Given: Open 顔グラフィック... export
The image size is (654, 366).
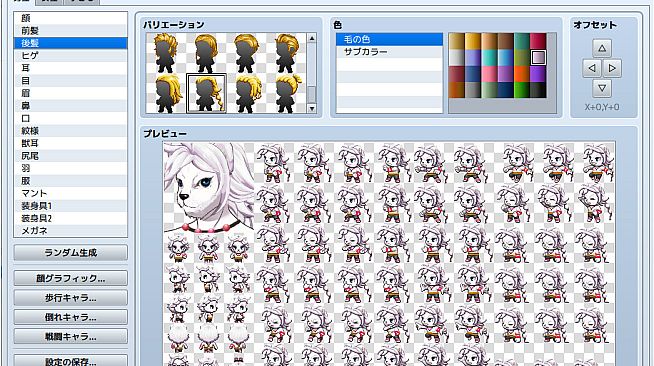Looking at the screenshot, I should pos(70,278).
